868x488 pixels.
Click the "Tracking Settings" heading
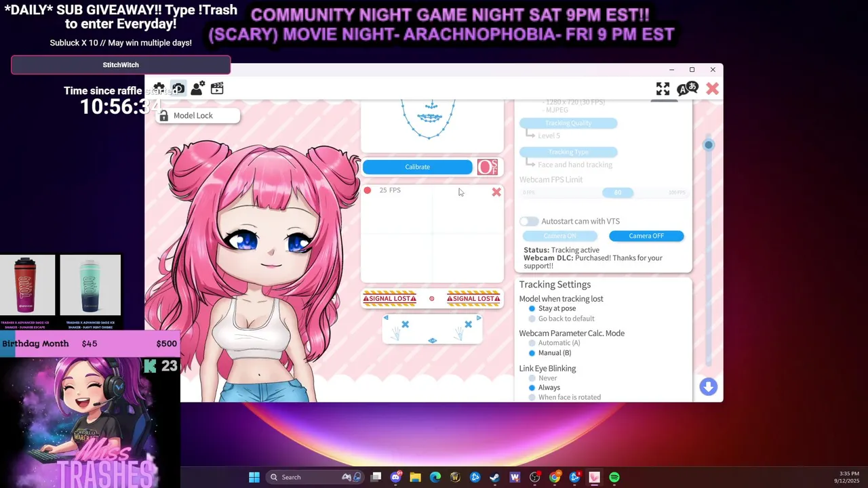click(x=555, y=285)
